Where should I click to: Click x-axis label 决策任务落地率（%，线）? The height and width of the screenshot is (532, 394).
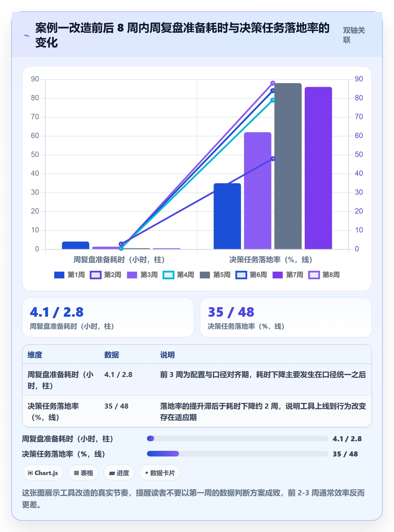271,260
